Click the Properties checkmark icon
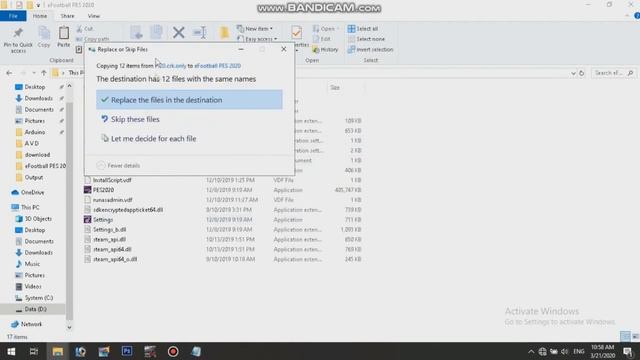The height and width of the screenshot is (360, 640). [x=297, y=32]
